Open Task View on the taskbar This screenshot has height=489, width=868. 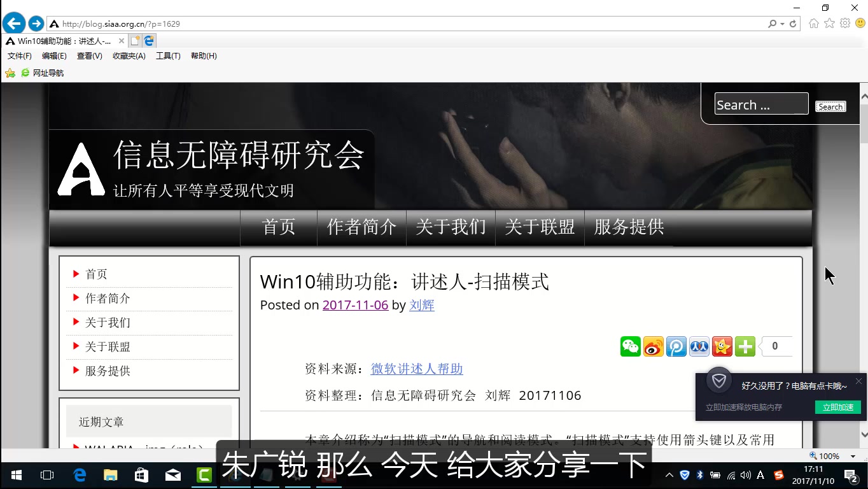[46, 475]
